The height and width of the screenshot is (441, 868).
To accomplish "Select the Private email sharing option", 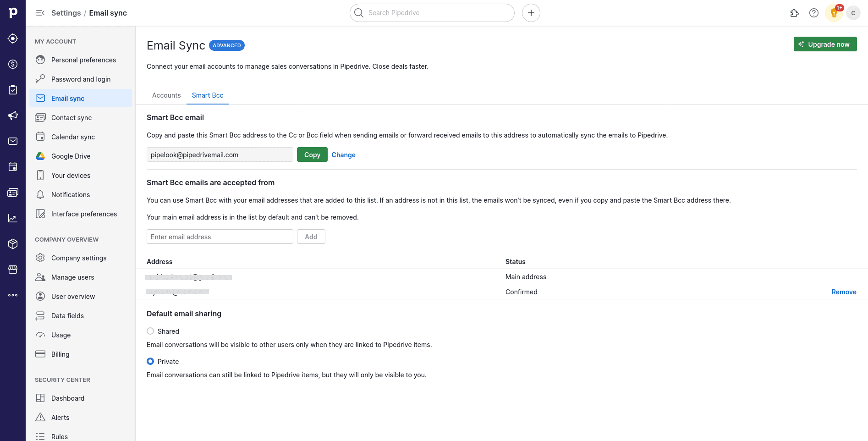I will 150,361.
